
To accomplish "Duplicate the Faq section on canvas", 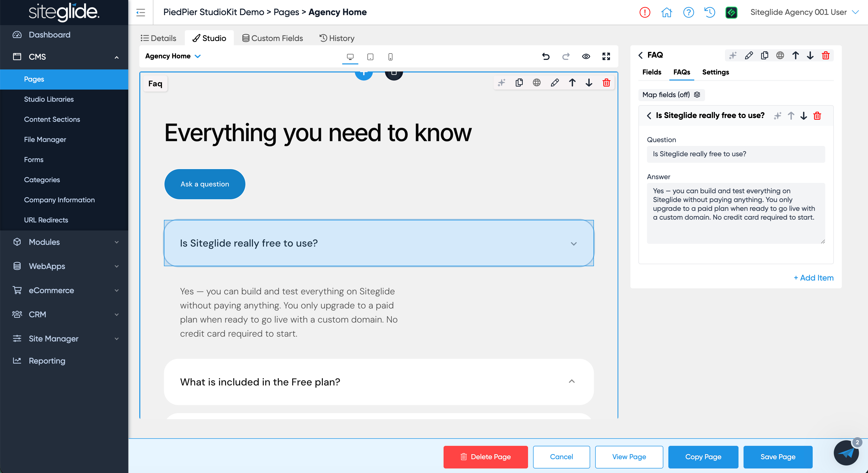I will tap(519, 83).
